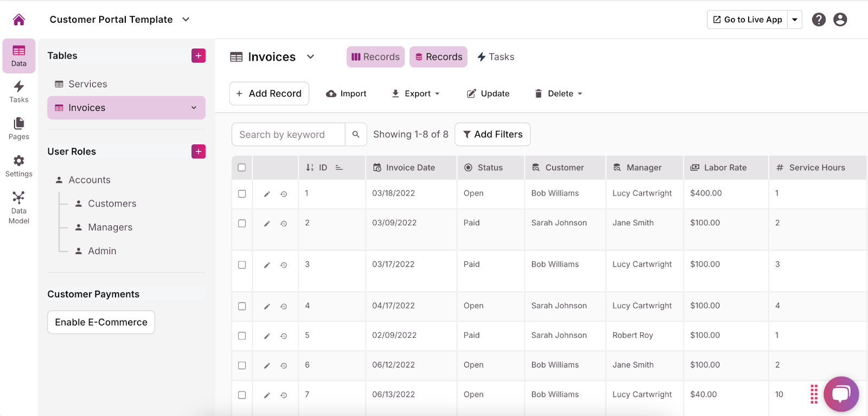The width and height of the screenshot is (868, 416).
Task: Select the checkbox for invoice row 5
Action: [242, 336]
